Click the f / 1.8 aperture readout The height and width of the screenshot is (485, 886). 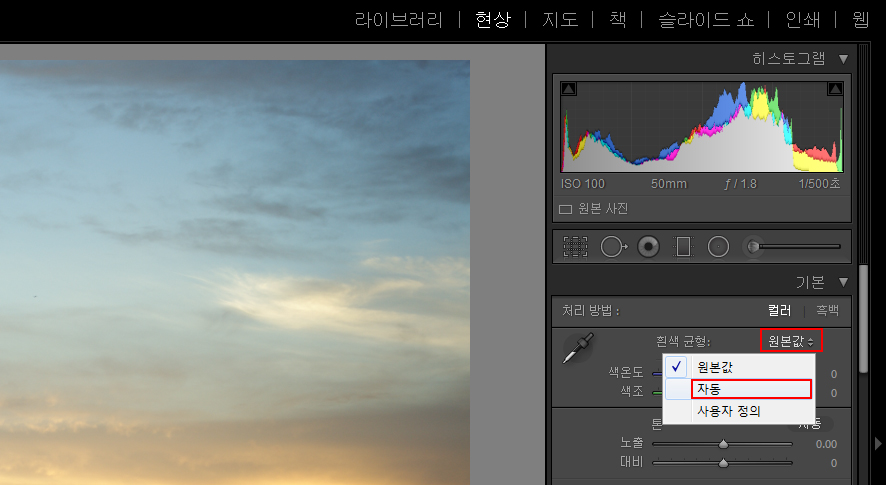pos(741,184)
